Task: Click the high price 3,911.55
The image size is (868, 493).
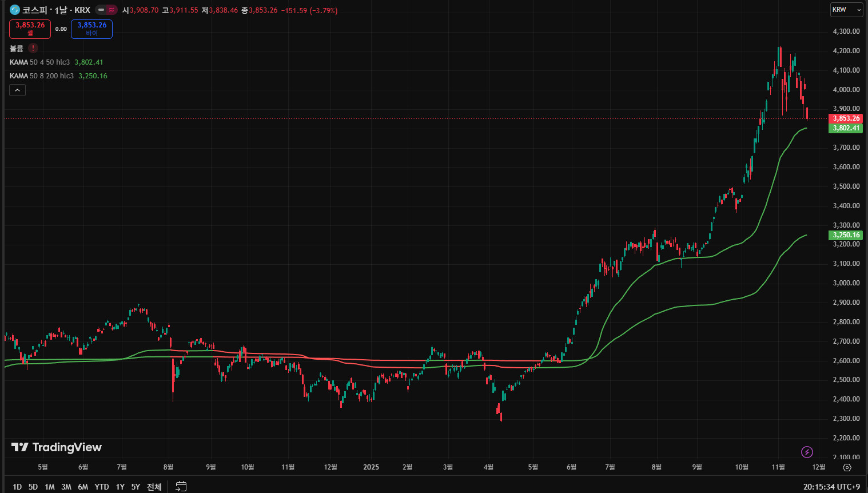Action: 184,10
